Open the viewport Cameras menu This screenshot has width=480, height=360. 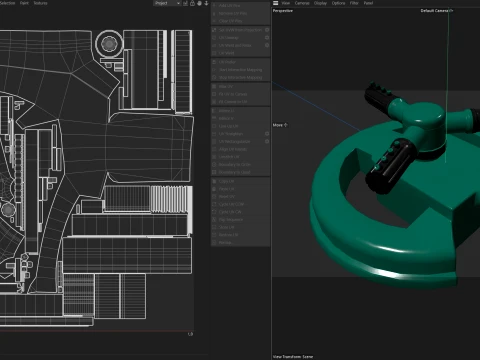coord(302,3)
